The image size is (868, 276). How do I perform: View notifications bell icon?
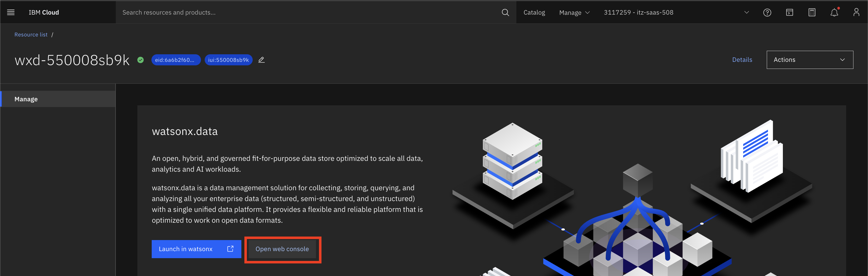(834, 13)
